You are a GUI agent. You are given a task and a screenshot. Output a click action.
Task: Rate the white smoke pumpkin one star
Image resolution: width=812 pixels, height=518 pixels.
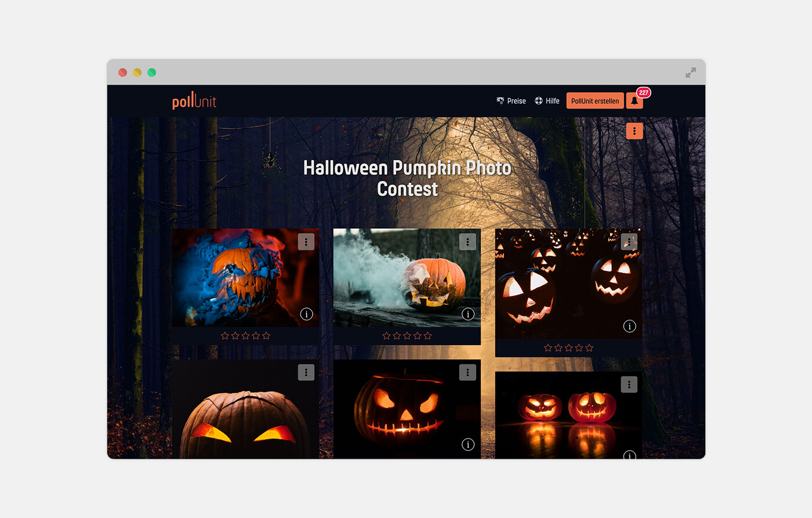click(386, 336)
